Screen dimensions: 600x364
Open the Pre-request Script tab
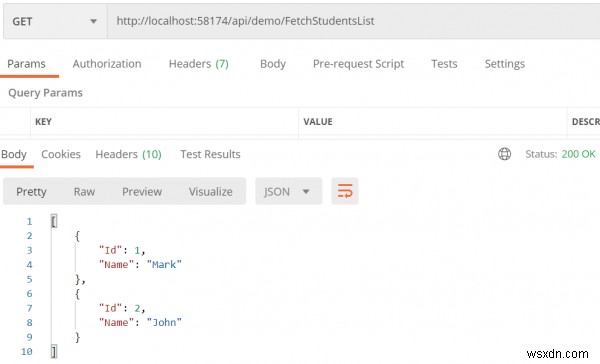358,64
